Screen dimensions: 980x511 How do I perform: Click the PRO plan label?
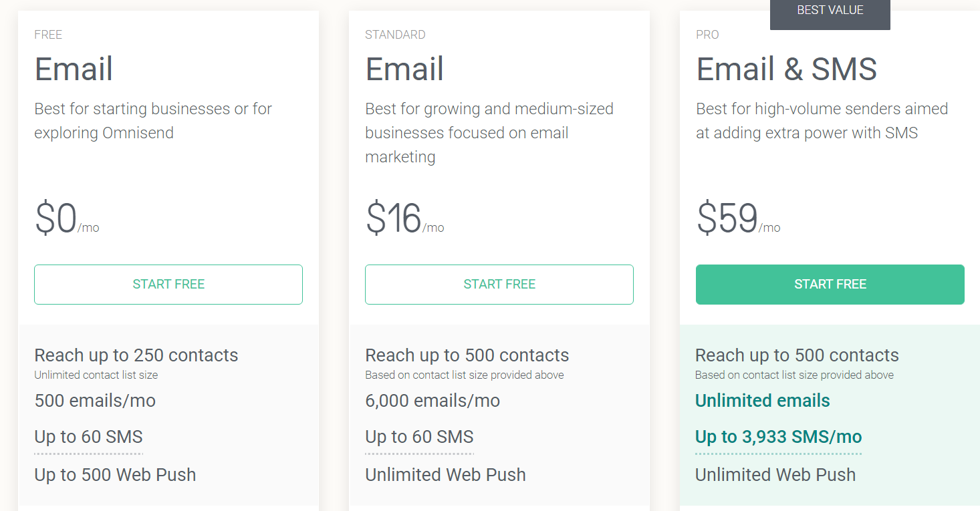(x=707, y=35)
